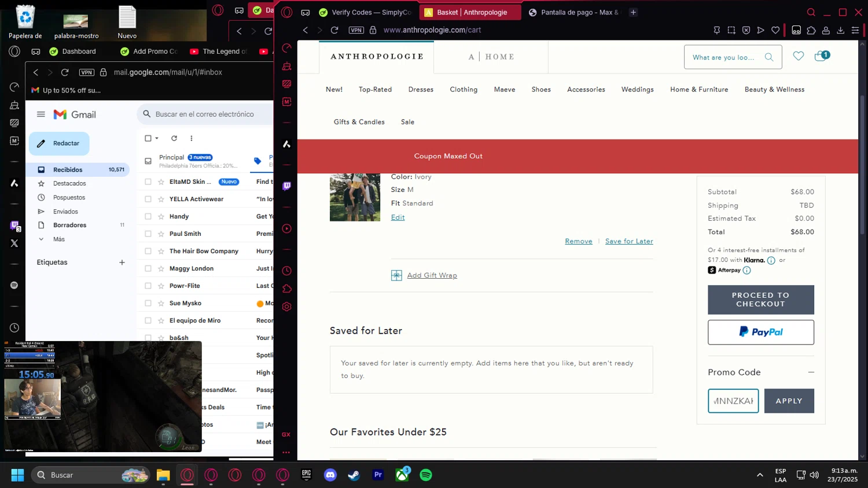Go back in the Anthropologie window
Image resolution: width=868 pixels, height=488 pixels.
click(x=306, y=30)
